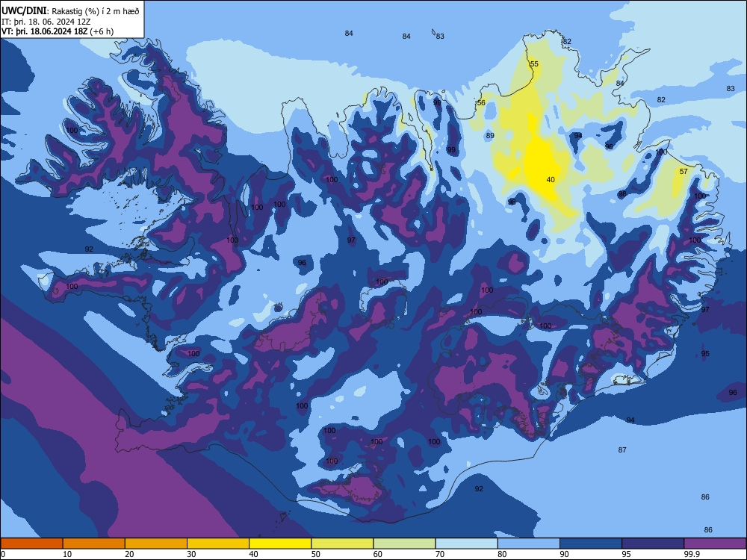Click the 90–95% medium blue legend swatch
The width and height of the screenshot is (747, 560).
591,544
